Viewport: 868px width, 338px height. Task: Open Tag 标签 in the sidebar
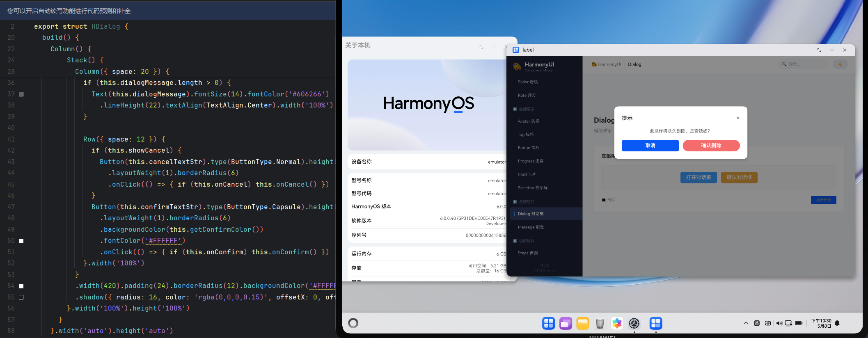point(546,135)
